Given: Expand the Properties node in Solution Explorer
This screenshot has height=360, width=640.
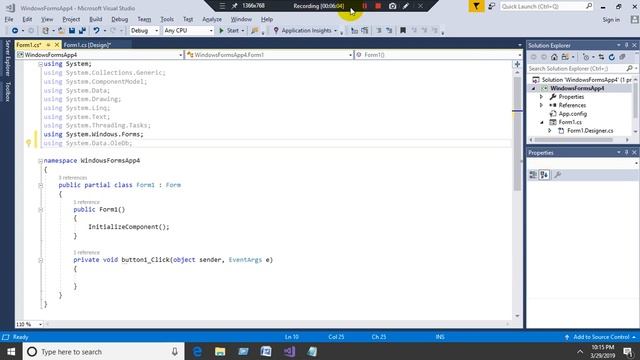Looking at the screenshot, I should point(542,97).
